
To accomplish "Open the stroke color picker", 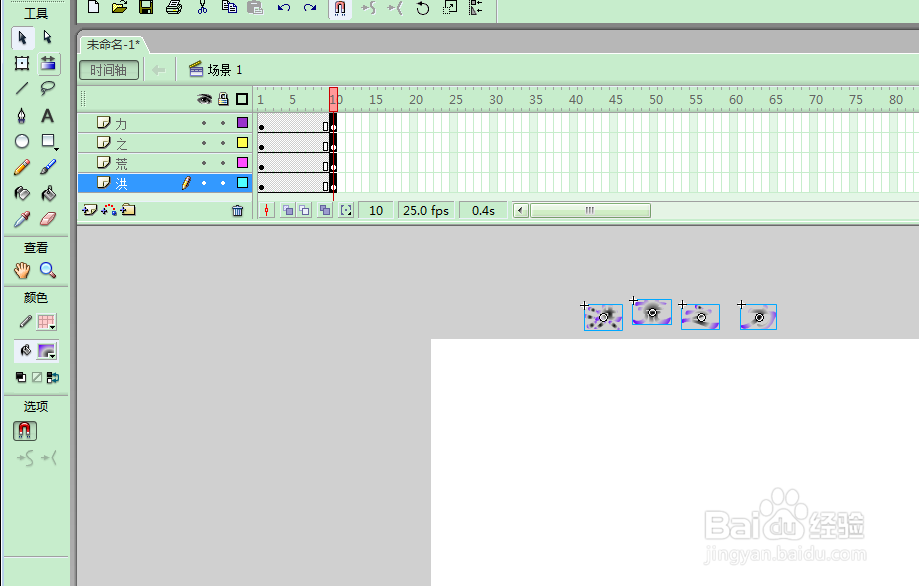I will (46, 322).
